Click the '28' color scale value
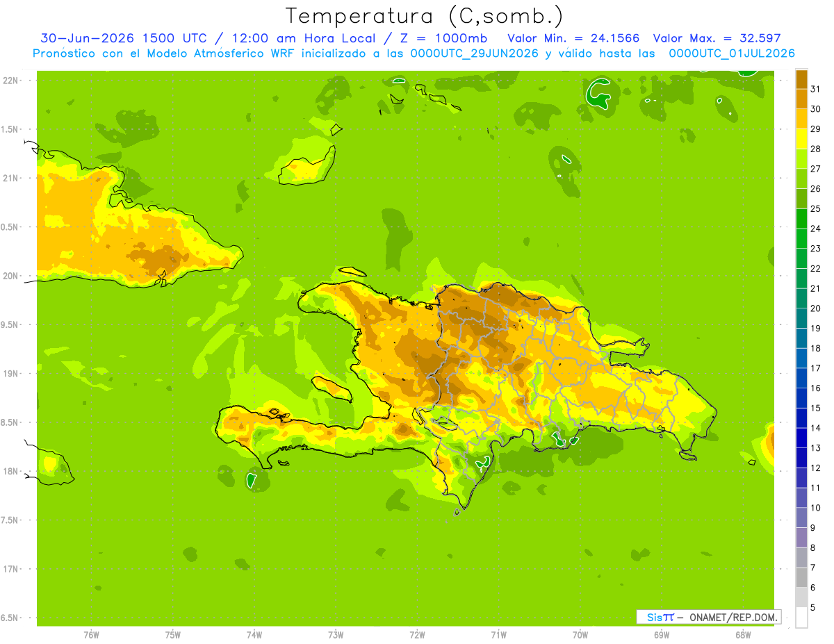Image resolution: width=834 pixels, height=644 pixels. (x=816, y=149)
